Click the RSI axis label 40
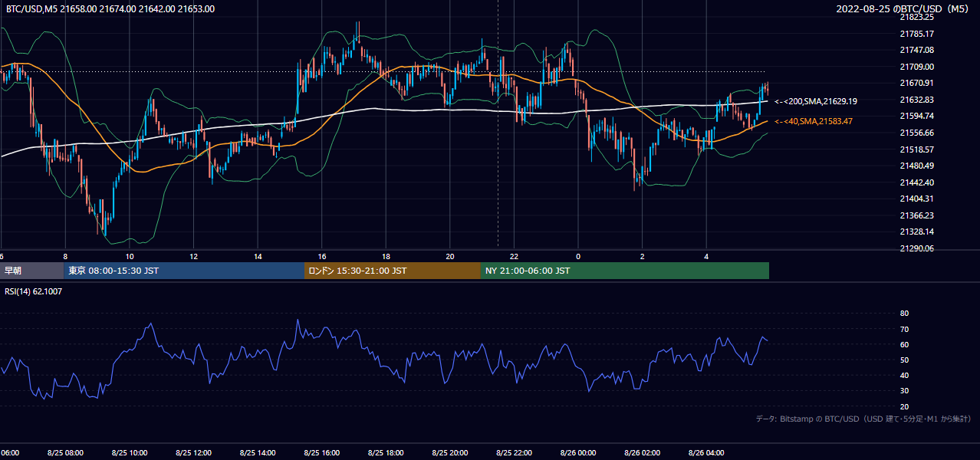This screenshot has width=980, height=460. [x=904, y=375]
